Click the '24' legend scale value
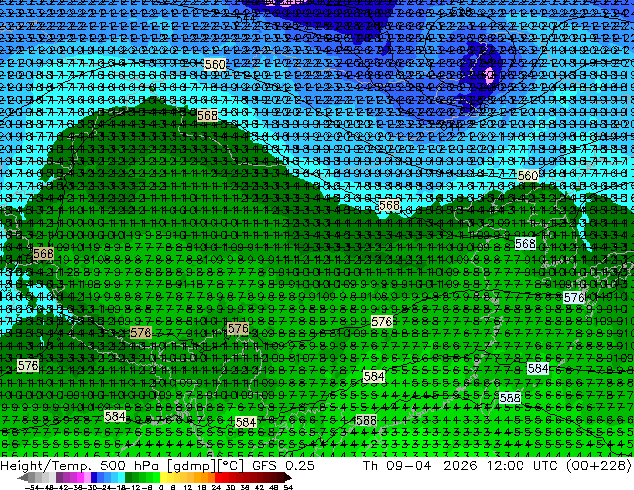Screen dimensions: 634x490 coord(216,487)
